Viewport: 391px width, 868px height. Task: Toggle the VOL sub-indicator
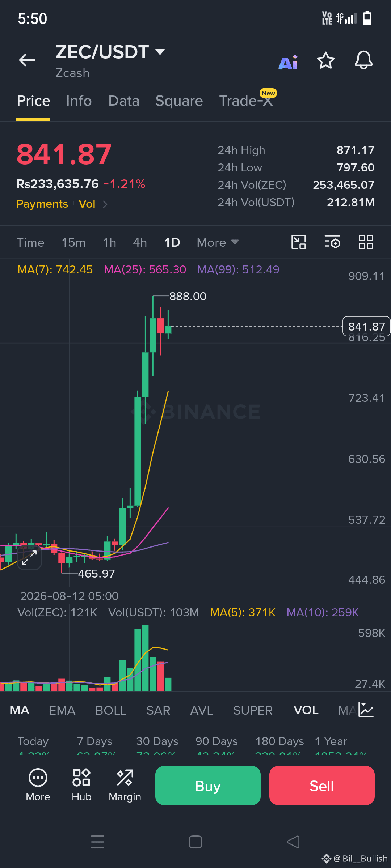pyautogui.click(x=306, y=710)
